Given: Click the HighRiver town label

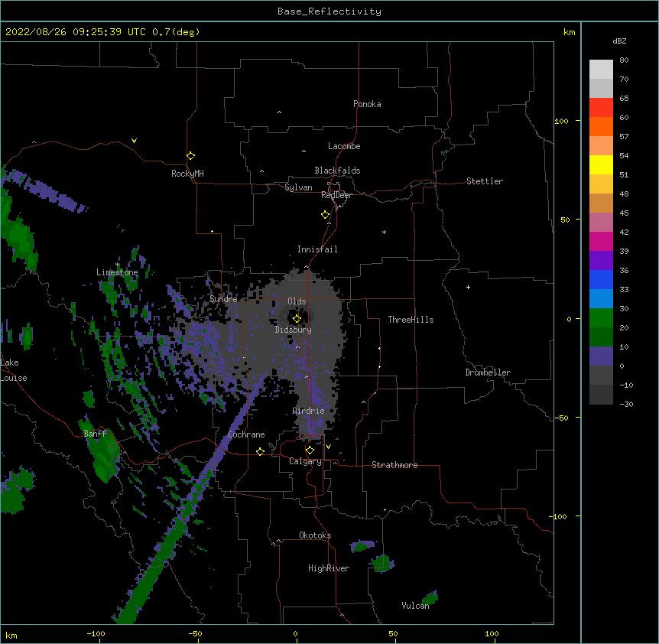Looking at the screenshot, I should click(x=329, y=568).
